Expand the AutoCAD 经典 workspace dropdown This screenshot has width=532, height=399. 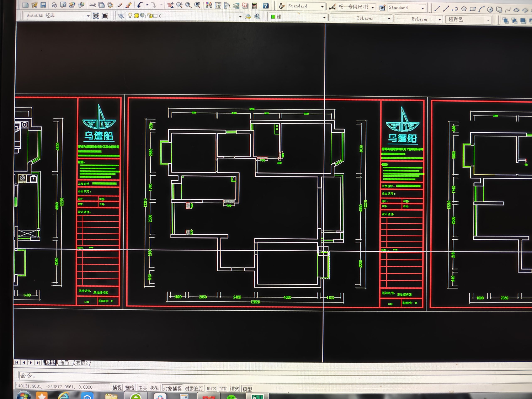click(88, 16)
